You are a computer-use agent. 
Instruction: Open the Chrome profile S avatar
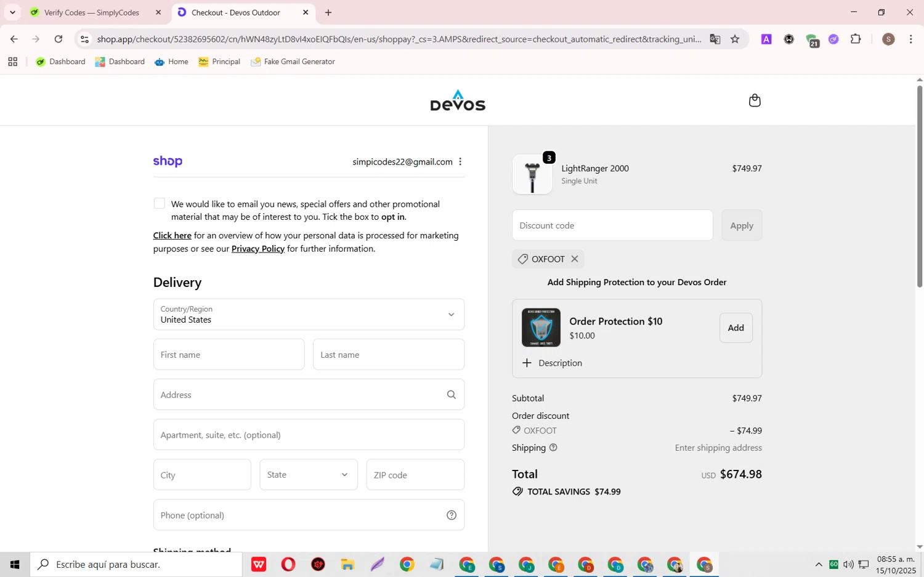888,39
